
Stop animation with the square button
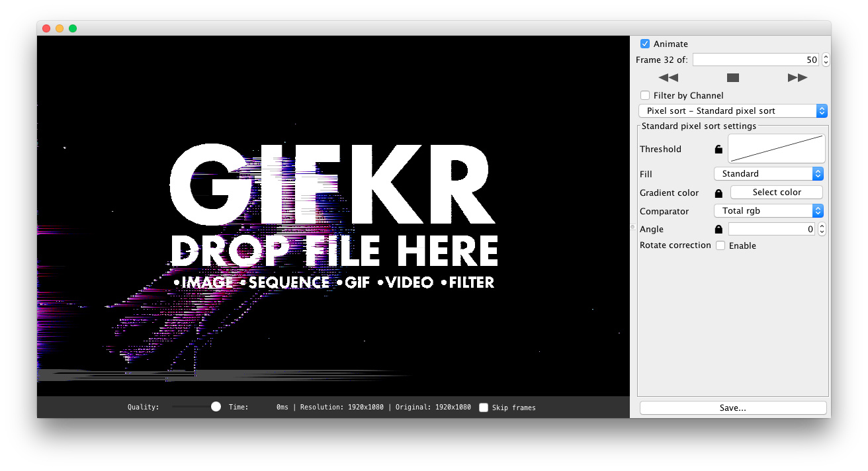(x=732, y=78)
